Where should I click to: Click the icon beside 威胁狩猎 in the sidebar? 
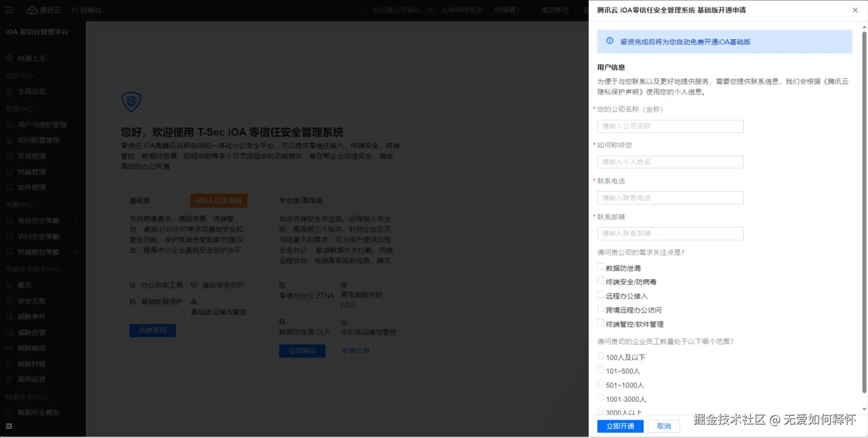[x=9, y=364]
